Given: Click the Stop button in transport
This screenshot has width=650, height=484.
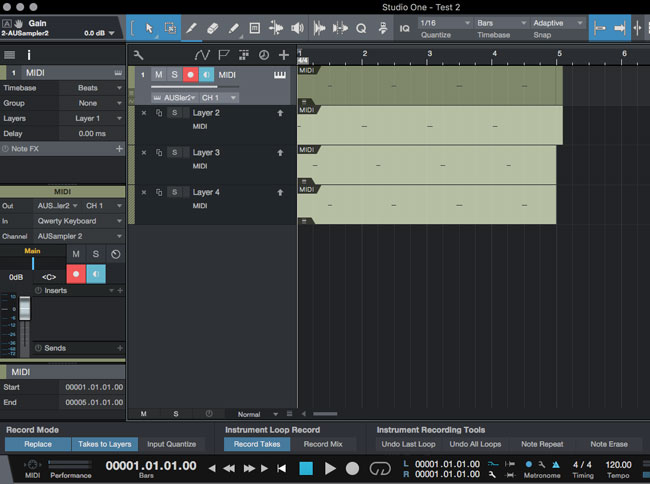Looking at the screenshot, I should 306,467.
